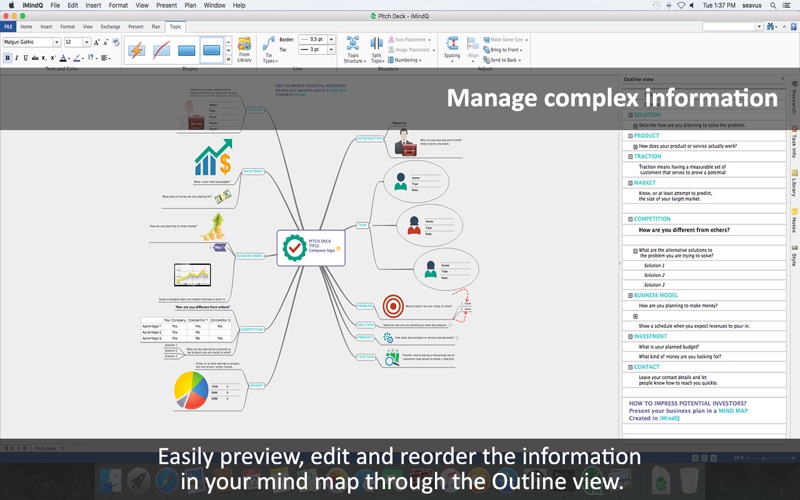Open the Window menu in menu bar
The height and width of the screenshot is (500, 800).
(214, 5)
